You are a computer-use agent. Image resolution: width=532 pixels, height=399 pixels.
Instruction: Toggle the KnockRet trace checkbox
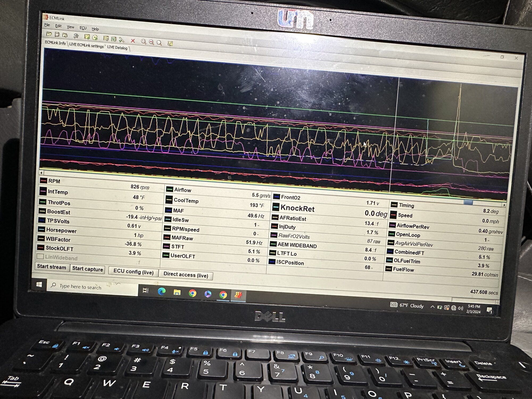(x=276, y=207)
